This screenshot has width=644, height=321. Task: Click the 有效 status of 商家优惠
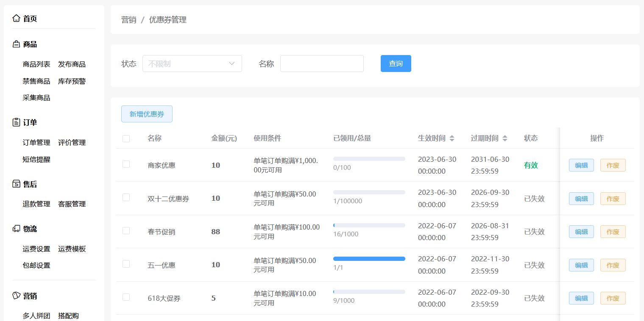coord(531,165)
